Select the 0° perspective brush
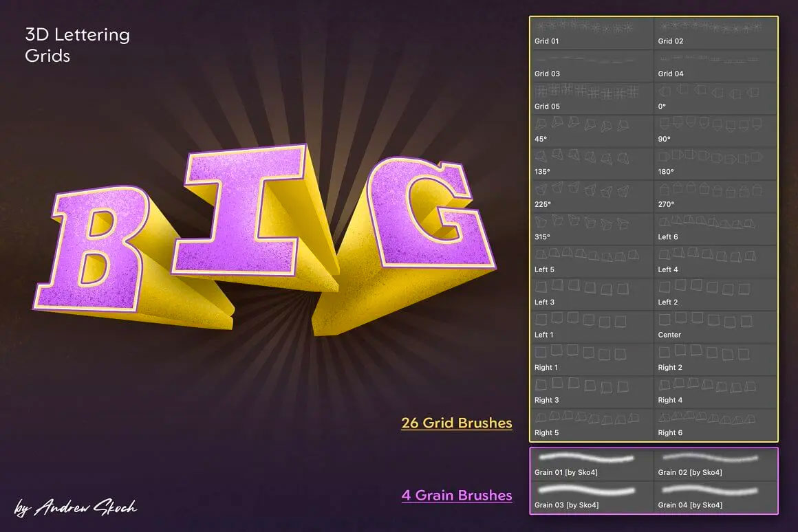798x532 pixels. pyautogui.click(x=715, y=98)
